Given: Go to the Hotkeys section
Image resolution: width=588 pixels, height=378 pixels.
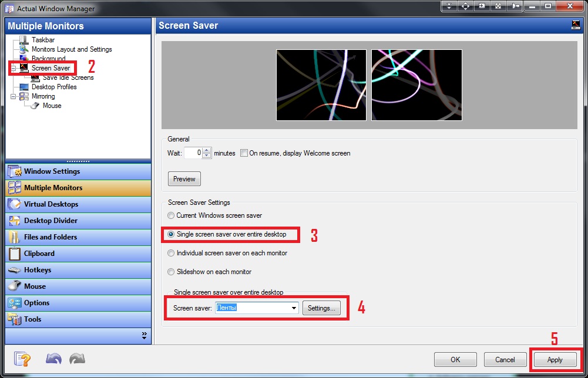Looking at the screenshot, I should click(x=78, y=270).
